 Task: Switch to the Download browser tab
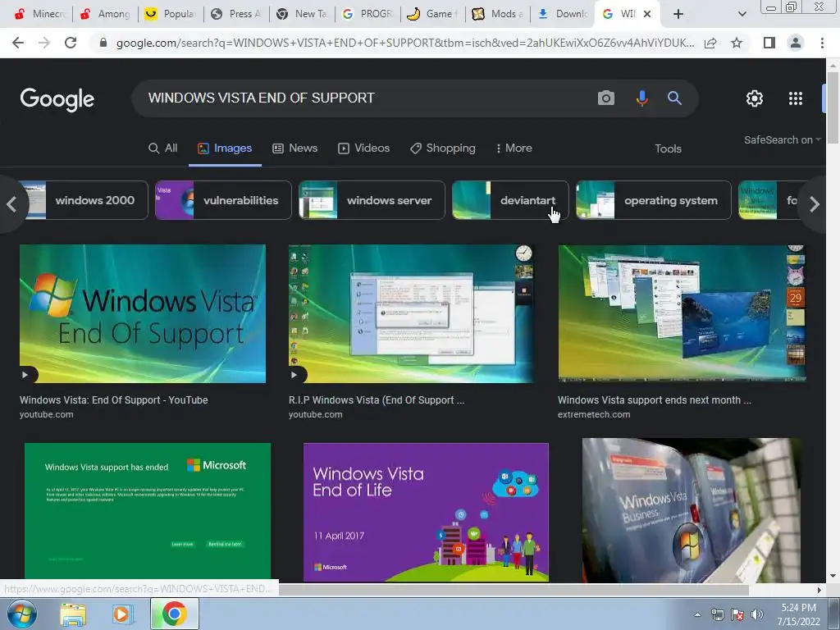563,14
